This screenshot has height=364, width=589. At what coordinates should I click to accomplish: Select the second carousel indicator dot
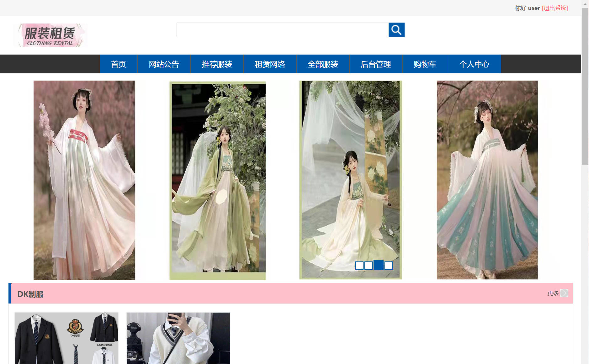pyautogui.click(x=369, y=265)
